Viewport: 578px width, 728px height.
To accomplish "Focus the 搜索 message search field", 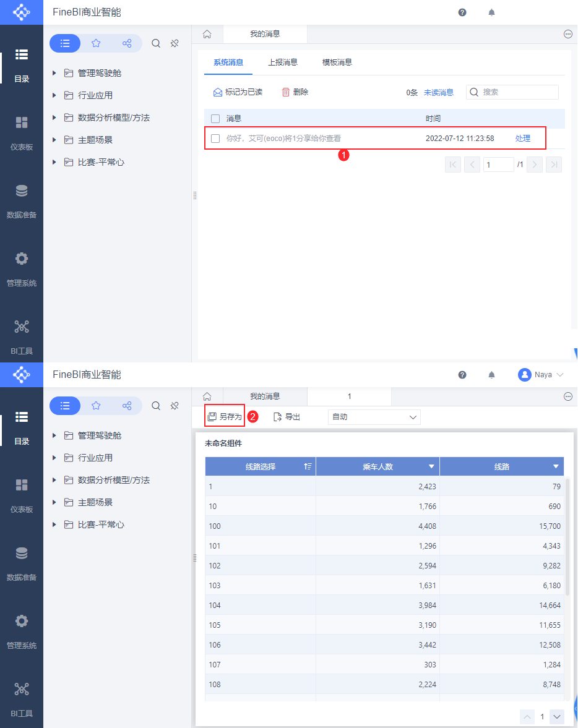I will (512, 92).
